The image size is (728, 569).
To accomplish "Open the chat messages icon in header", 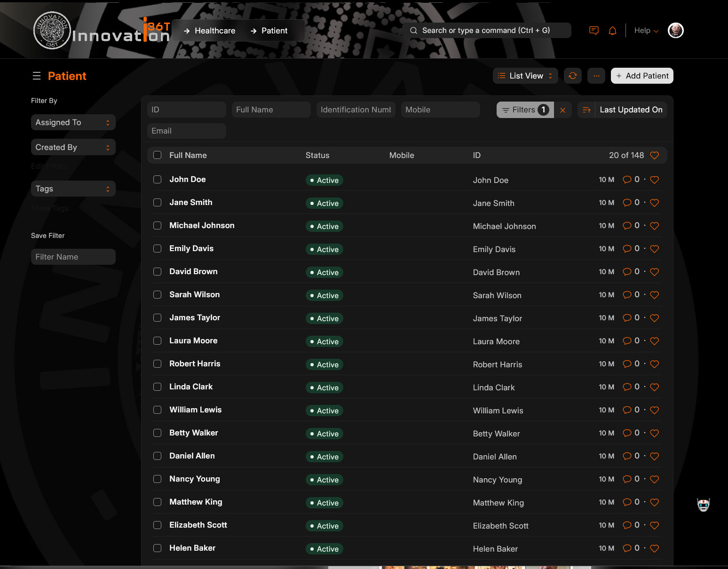I will point(594,31).
